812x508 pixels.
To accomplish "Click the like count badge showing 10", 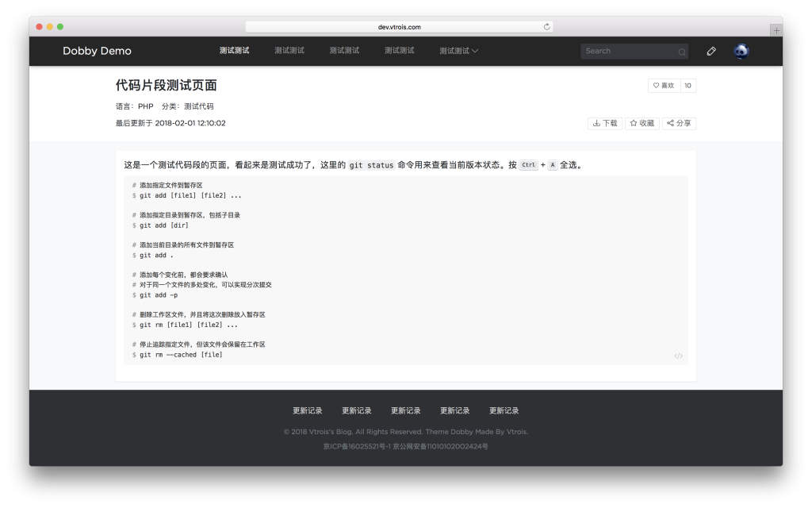I will pyautogui.click(x=688, y=86).
